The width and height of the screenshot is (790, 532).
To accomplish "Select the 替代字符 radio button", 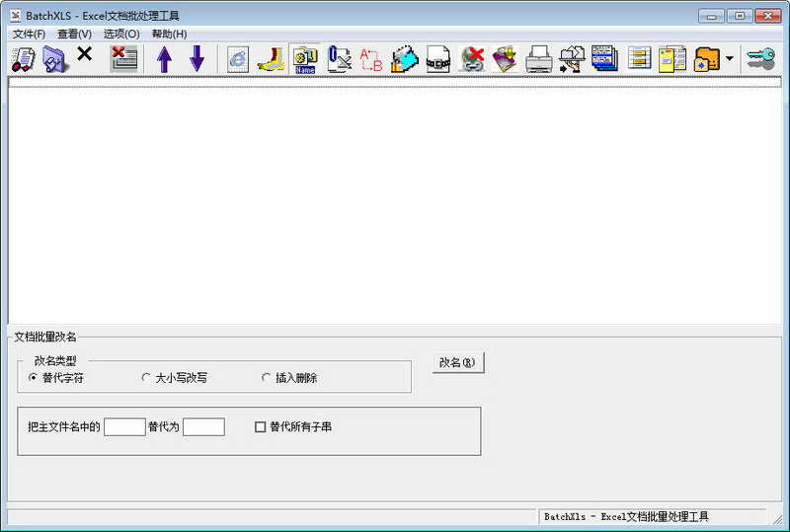I will (34, 378).
